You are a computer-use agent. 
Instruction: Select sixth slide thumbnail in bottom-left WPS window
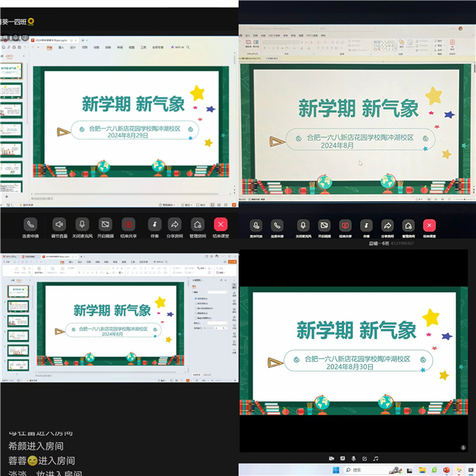click(18, 365)
